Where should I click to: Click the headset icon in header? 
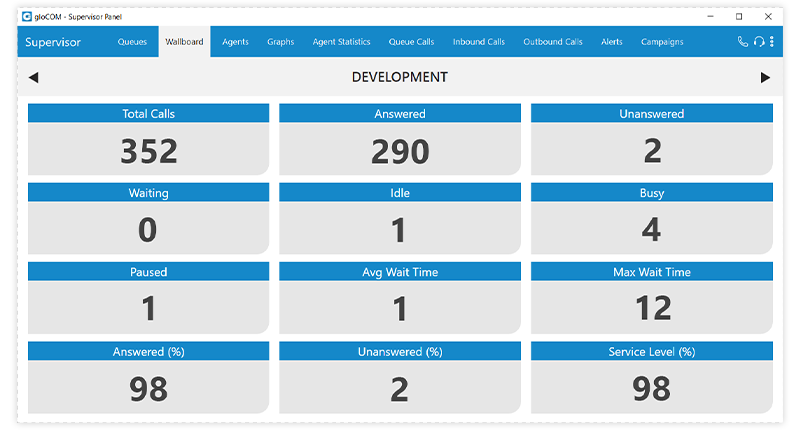tap(759, 42)
